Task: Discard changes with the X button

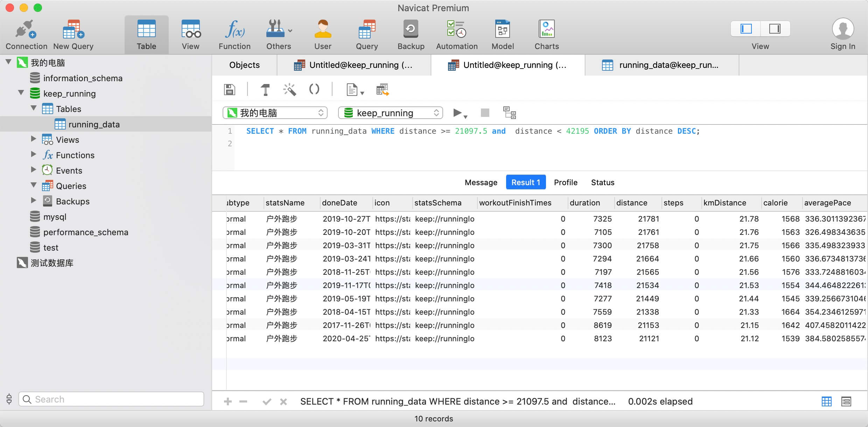Action: 283,401
